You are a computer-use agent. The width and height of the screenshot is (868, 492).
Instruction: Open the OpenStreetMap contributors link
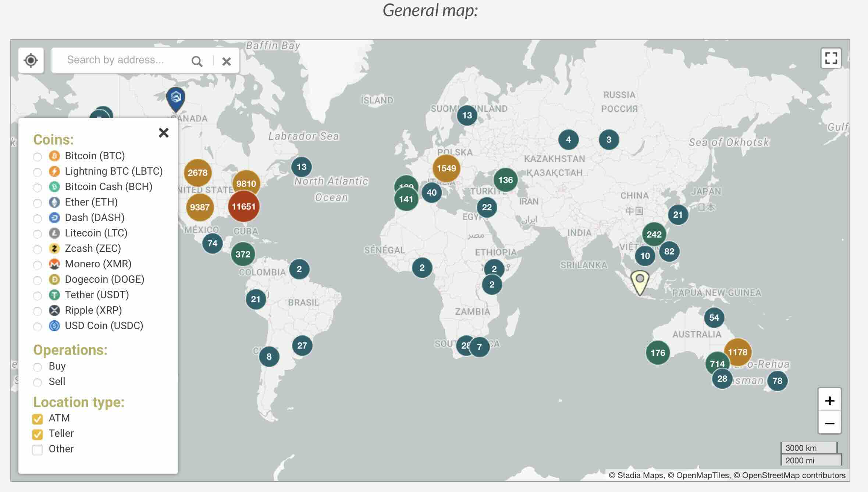tap(793, 475)
